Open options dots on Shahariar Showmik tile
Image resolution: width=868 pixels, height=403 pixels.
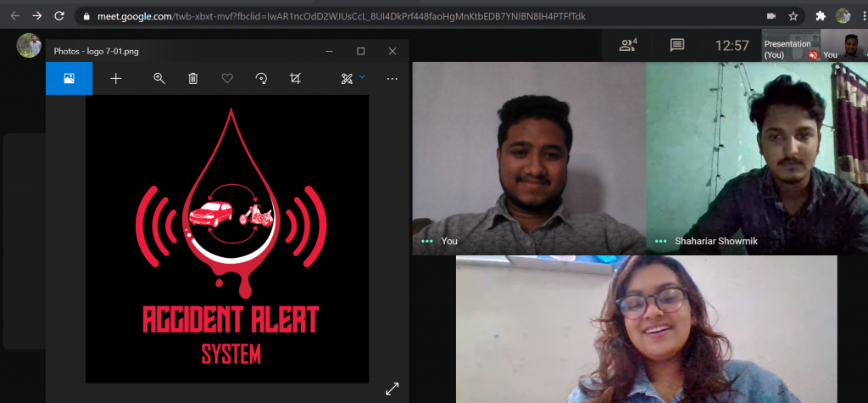[x=661, y=241]
